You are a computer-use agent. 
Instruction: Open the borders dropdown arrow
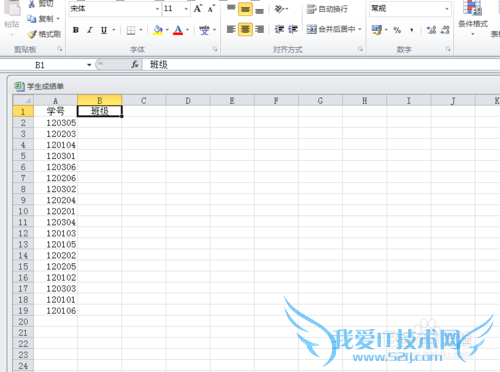pyautogui.click(x=141, y=30)
